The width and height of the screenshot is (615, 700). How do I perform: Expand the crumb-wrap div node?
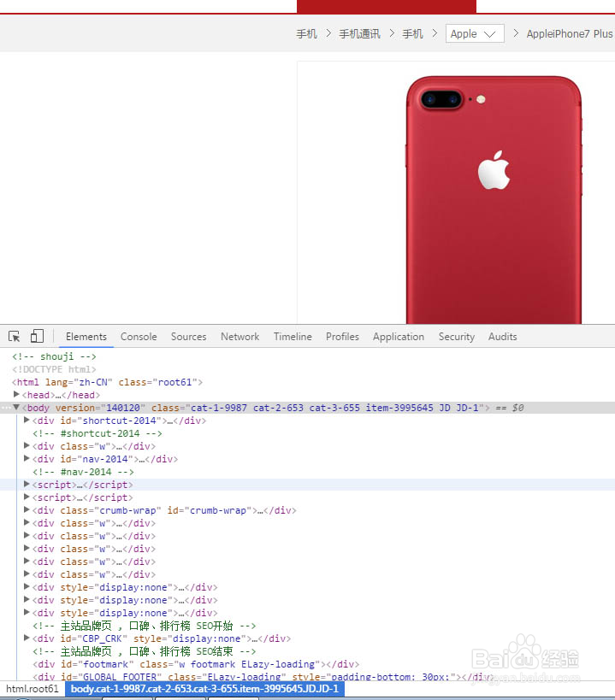click(27, 509)
